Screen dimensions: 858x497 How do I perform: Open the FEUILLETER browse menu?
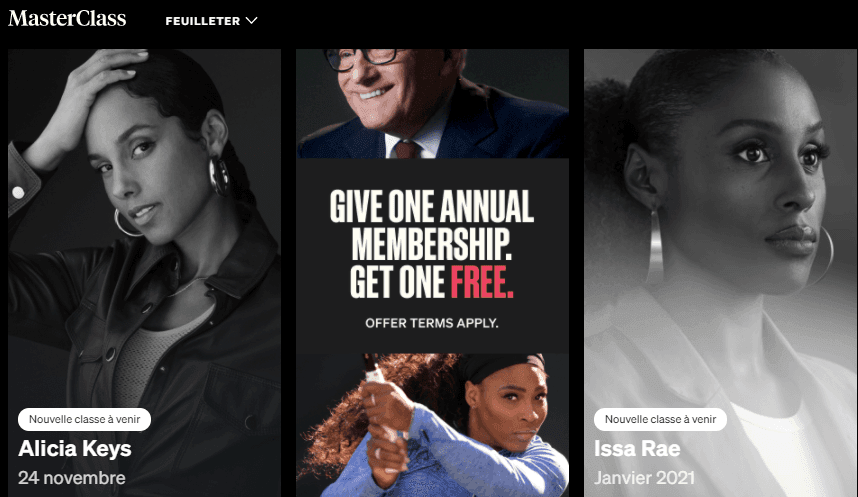click(x=211, y=21)
